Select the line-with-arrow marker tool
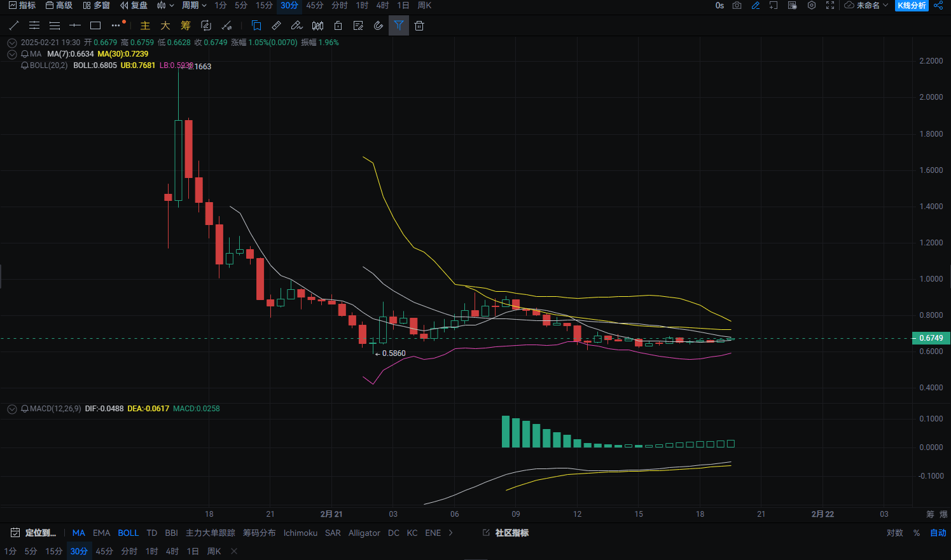The image size is (951, 560). pyautogui.click(x=226, y=25)
